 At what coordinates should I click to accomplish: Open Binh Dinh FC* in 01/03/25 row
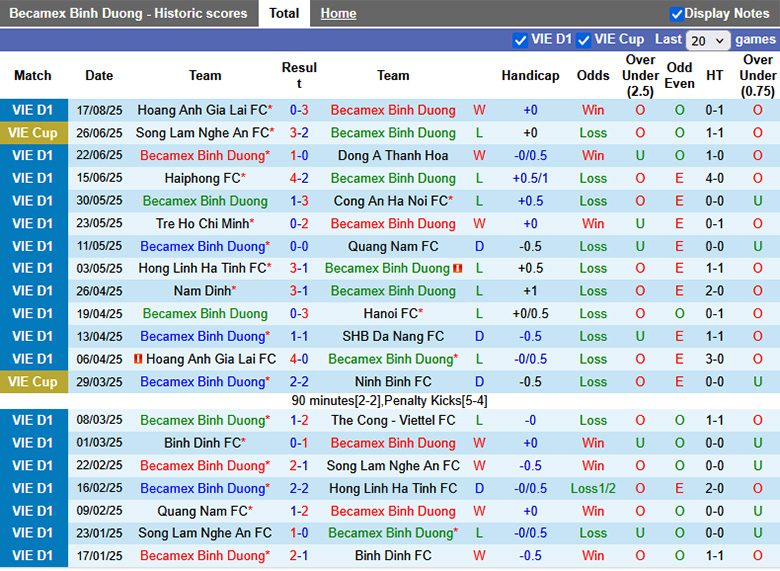pos(205,443)
